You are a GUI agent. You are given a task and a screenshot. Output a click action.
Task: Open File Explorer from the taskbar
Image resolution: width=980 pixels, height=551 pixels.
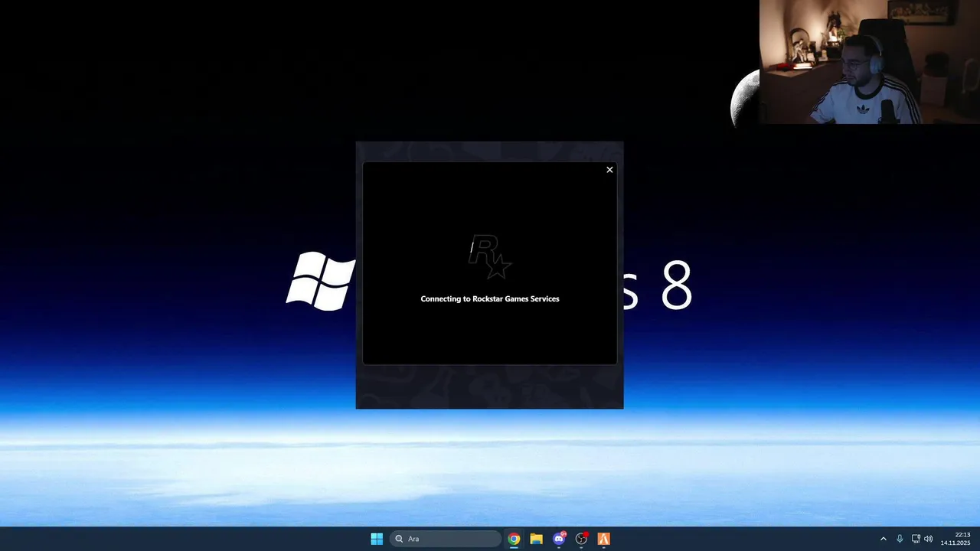[x=536, y=539]
